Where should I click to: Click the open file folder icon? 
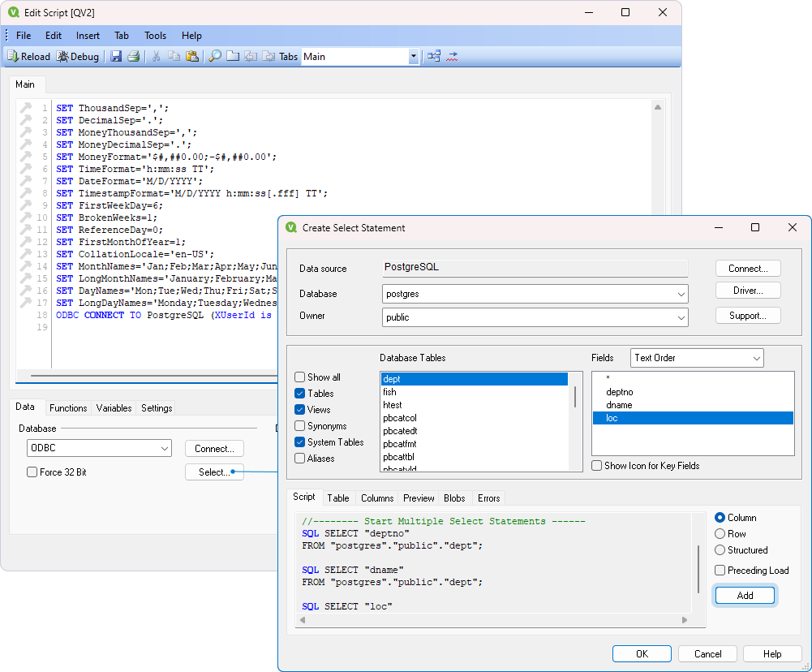[x=234, y=56]
